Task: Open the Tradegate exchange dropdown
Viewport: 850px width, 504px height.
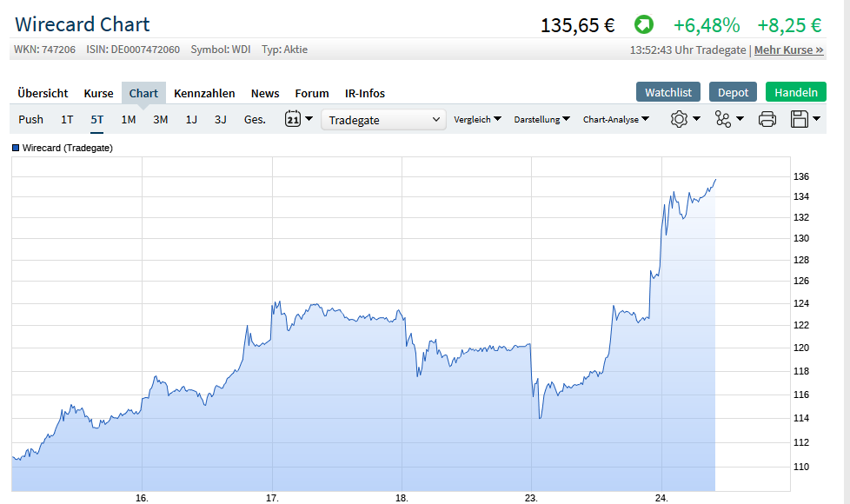Action: tap(383, 120)
